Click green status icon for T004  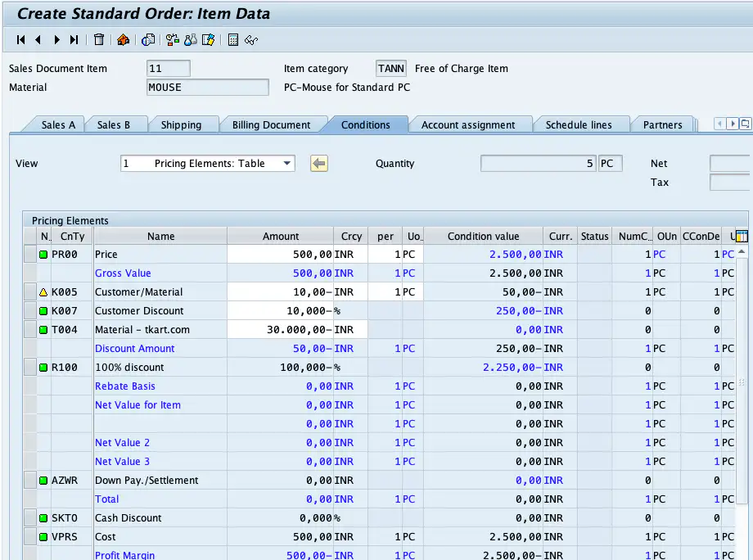point(43,329)
